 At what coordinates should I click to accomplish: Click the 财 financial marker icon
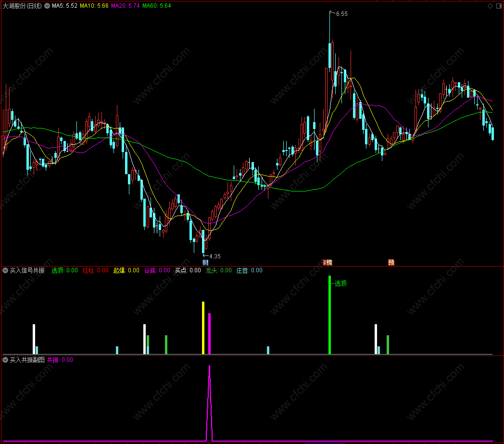205,262
